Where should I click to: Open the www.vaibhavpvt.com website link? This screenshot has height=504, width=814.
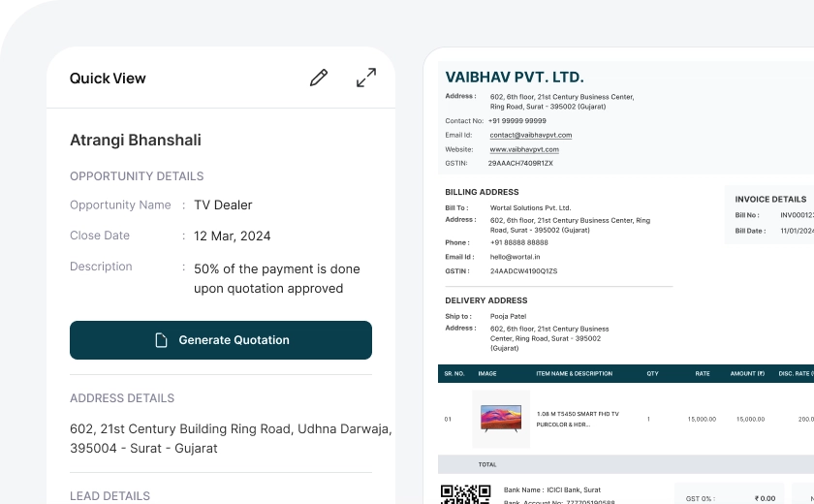[523, 150]
